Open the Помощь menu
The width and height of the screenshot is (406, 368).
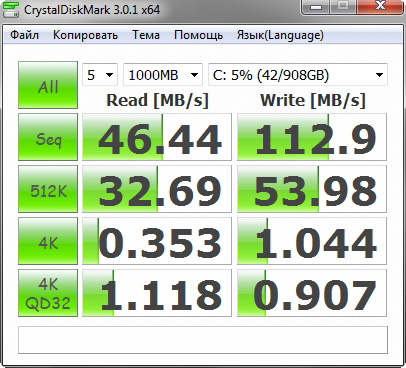click(198, 35)
